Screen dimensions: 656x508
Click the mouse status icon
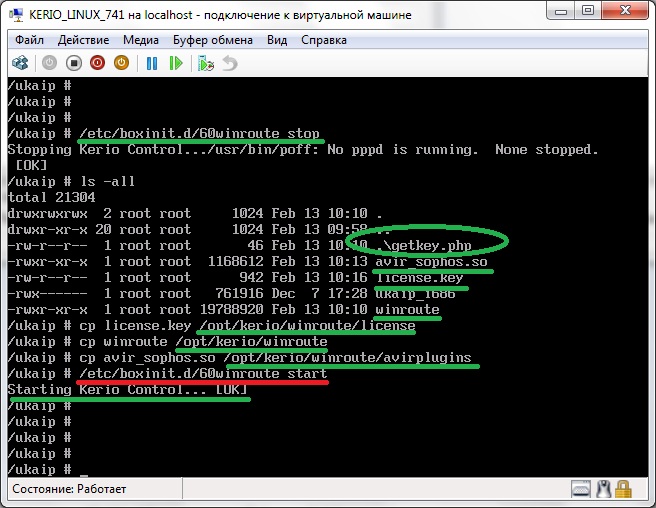click(604, 489)
